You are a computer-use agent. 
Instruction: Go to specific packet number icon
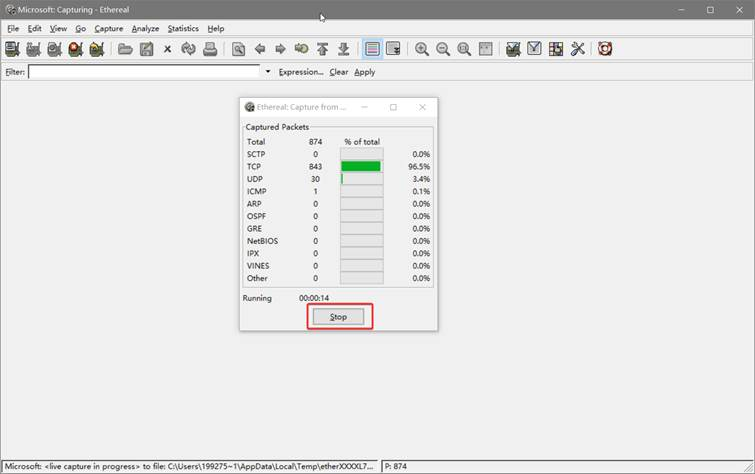[301, 49]
